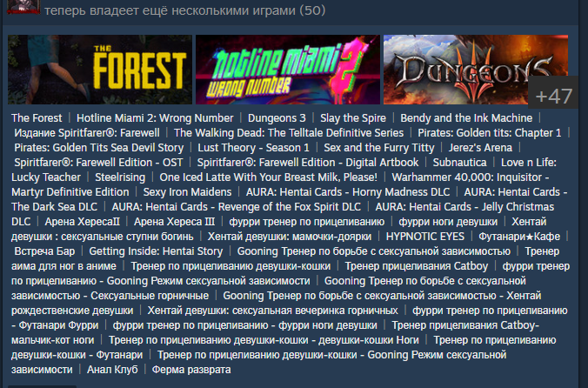Open Slay the Spire link

pyautogui.click(x=353, y=118)
